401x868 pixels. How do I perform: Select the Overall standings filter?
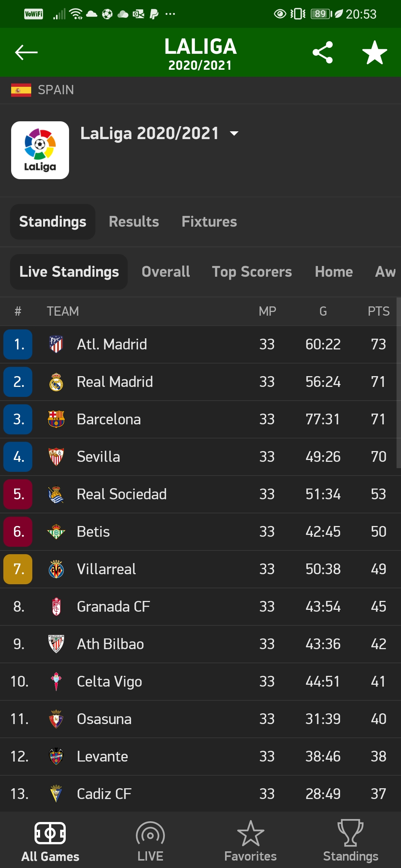(x=166, y=272)
